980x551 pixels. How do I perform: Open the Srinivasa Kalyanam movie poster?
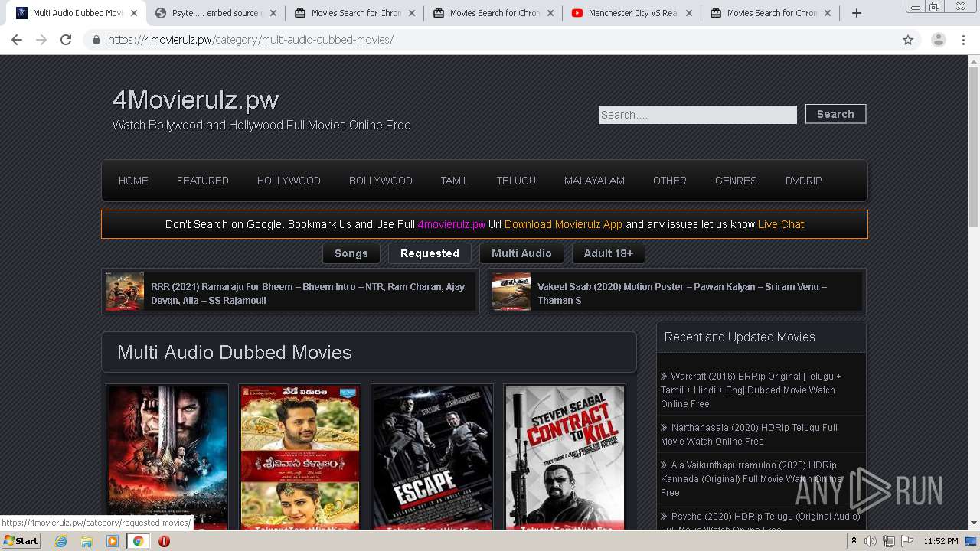click(x=300, y=457)
